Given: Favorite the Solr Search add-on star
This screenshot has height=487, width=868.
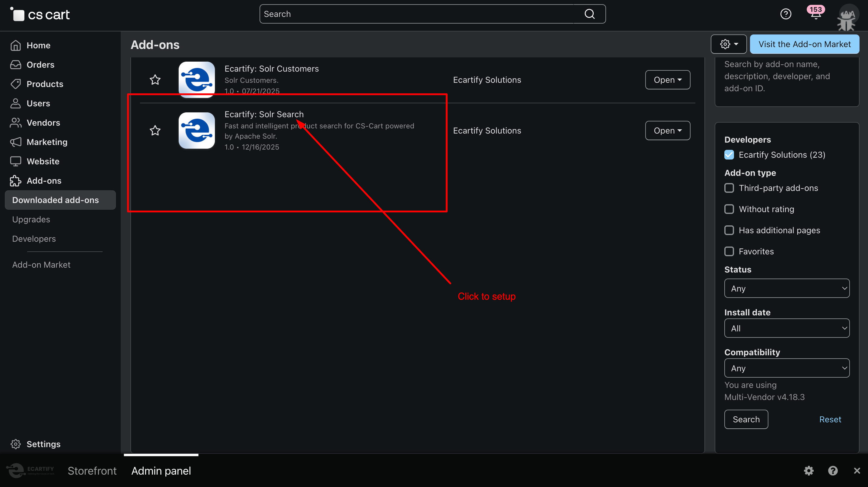Looking at the screenshot, I should pyautogui.click(x=155, y=130).
